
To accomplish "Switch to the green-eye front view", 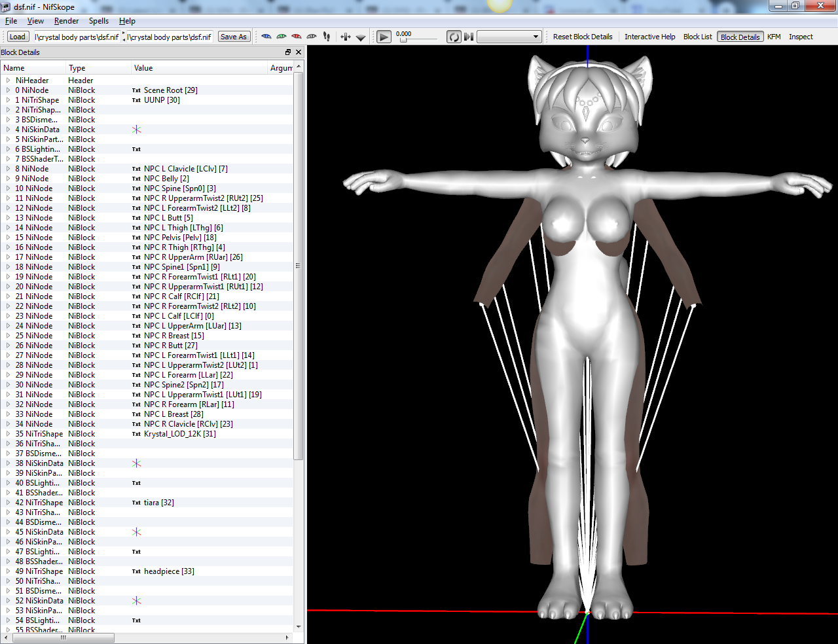I will coord(282,37).
